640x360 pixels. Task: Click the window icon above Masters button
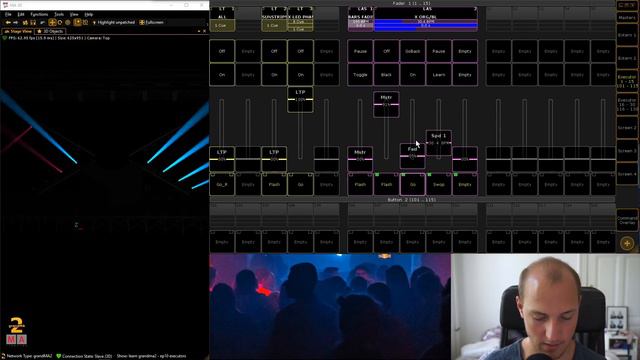[627, 5]
